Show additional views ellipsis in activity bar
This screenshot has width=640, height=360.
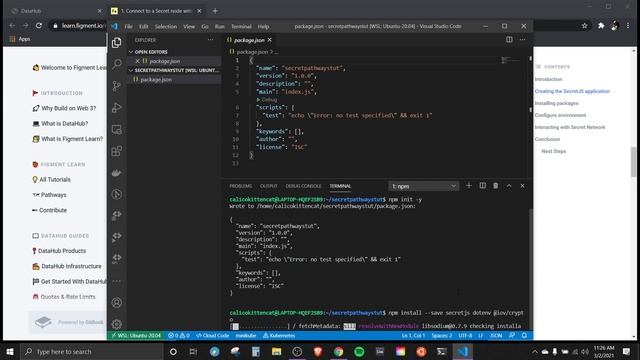[x=117, y=281]
